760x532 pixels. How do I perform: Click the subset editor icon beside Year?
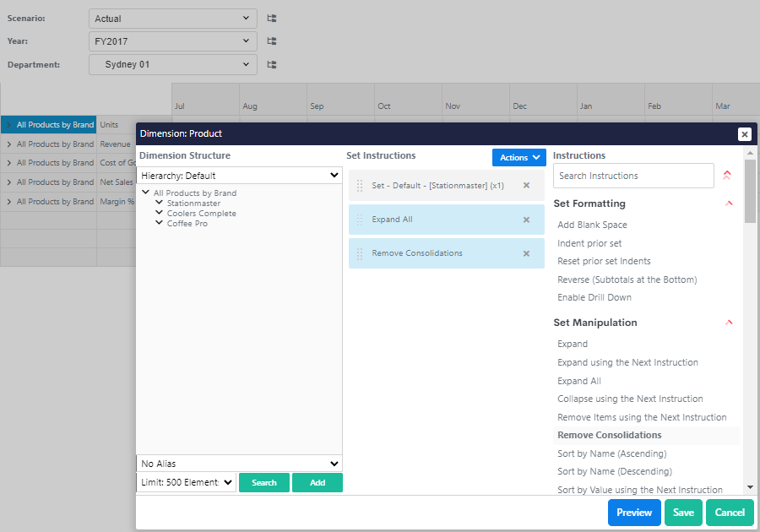point(272,41)
